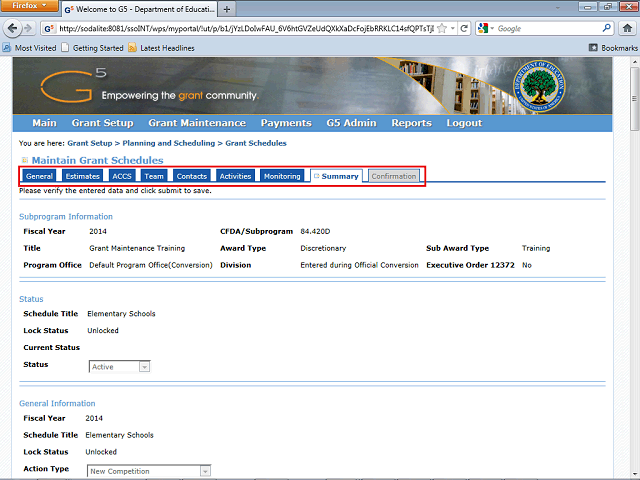Reload the page with refresh icon
The height and width of the screenshot is (480, 640).
point(464,28)
